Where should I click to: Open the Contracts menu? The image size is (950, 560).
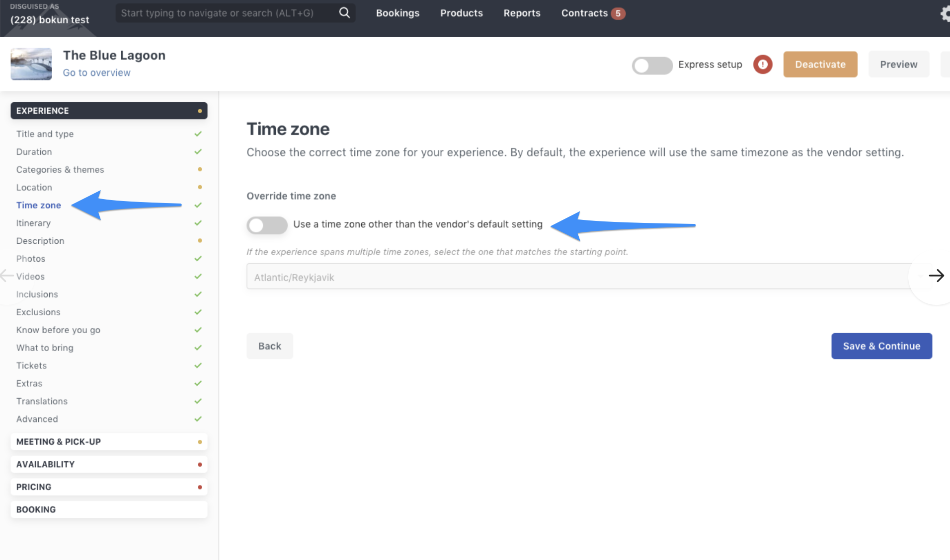click(x=584, y=13)
